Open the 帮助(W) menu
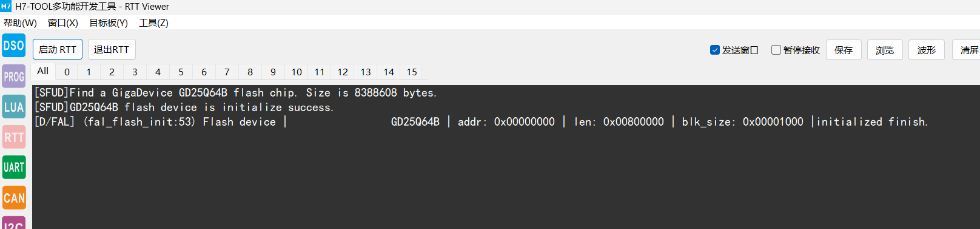 (20, 22)
